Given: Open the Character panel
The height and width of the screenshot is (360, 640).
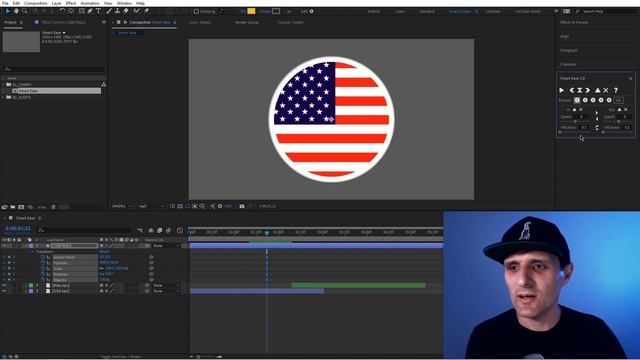Looking at the screenshot, I should click(x=568, y=64).
